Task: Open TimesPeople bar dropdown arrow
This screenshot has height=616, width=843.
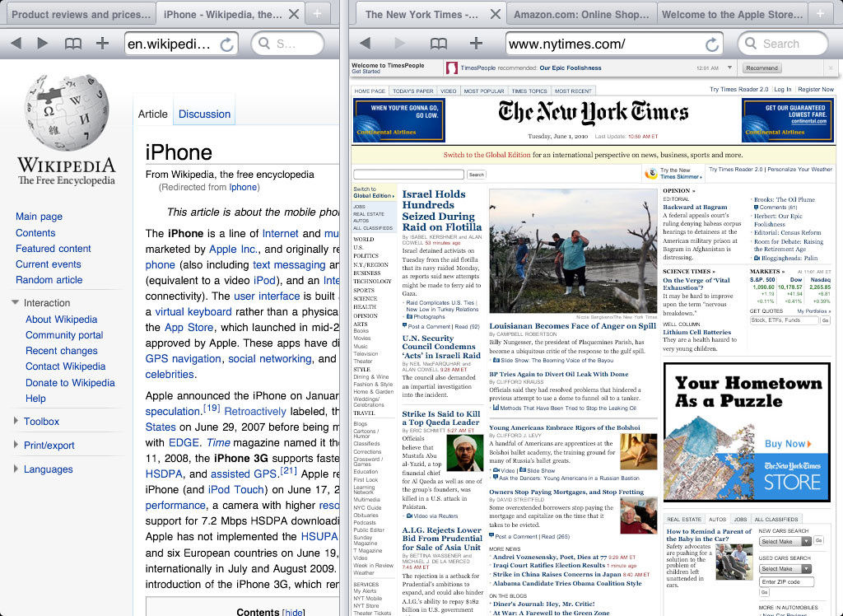Action: pos(729,68)
